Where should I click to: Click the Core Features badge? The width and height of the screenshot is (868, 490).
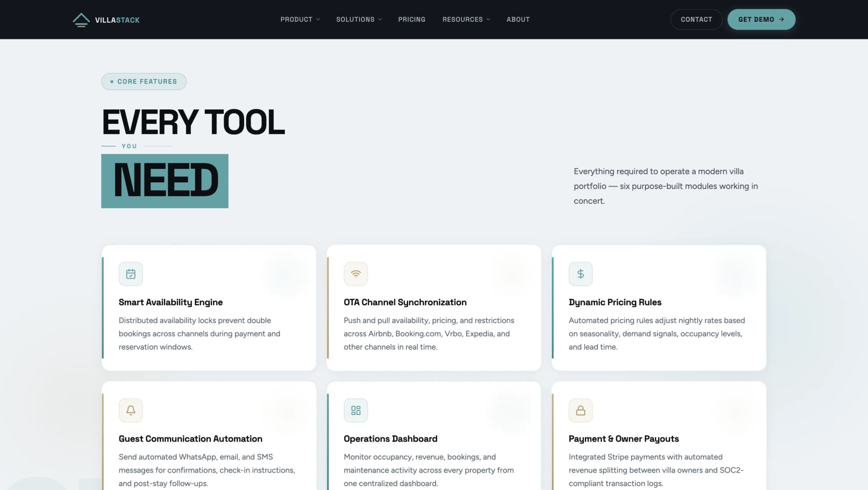tap(144, 81)
